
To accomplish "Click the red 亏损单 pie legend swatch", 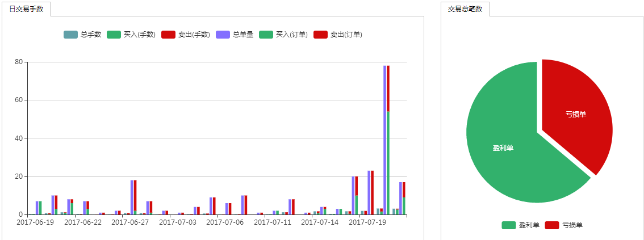I will [x=552, y=225].
